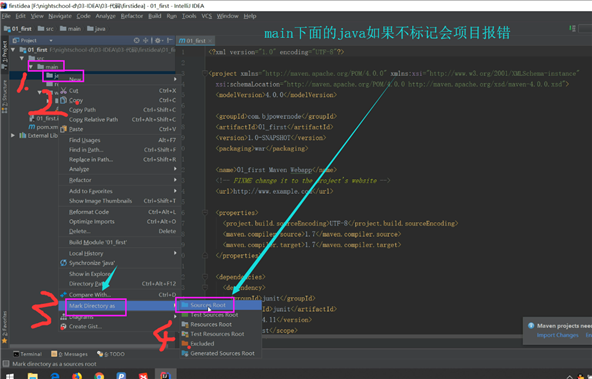Open the VCS menu
Image resolution: width=592 pixels, height=379 pixels.
[207, 16]
